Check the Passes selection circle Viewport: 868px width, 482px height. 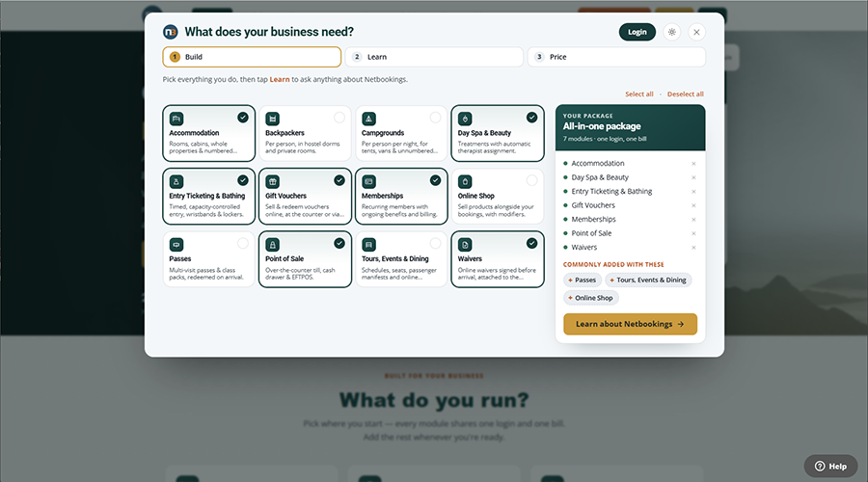click(x=243, y=244)
